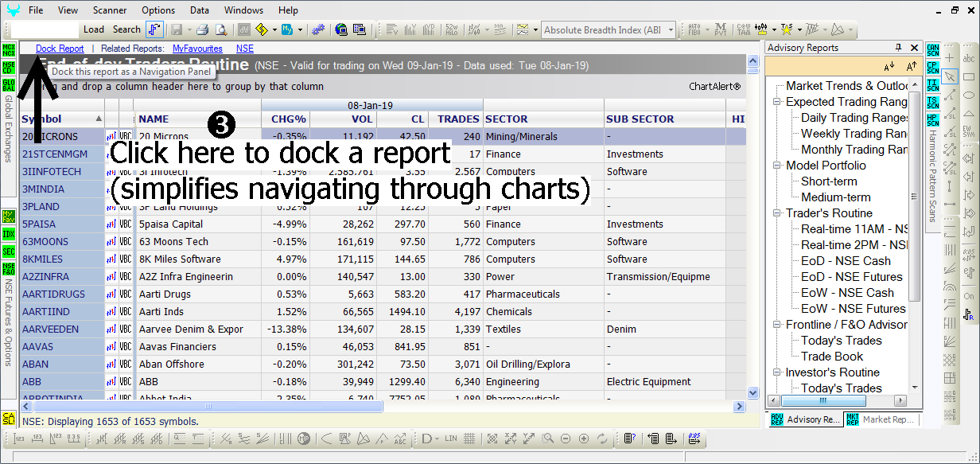Viewport: 980px width, 464px height.
Task: Open print preview icon
Action: click(x=221, y=29)
